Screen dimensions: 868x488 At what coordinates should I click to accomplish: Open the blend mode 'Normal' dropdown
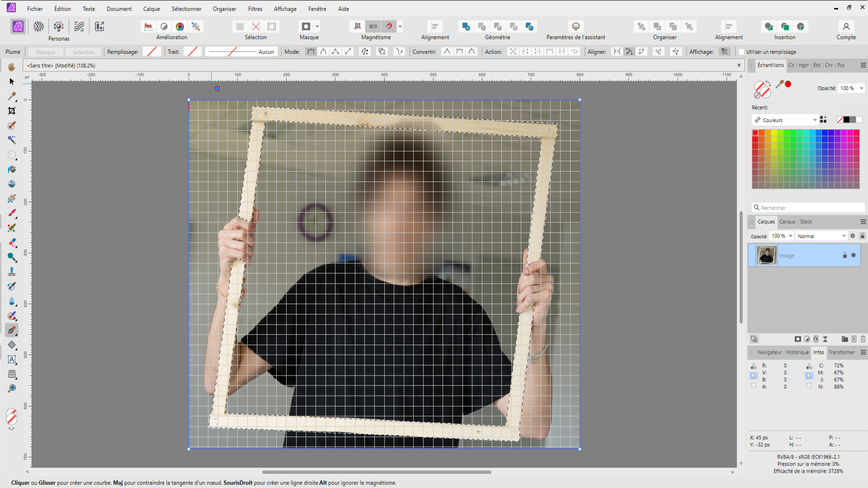coord(821,236)
